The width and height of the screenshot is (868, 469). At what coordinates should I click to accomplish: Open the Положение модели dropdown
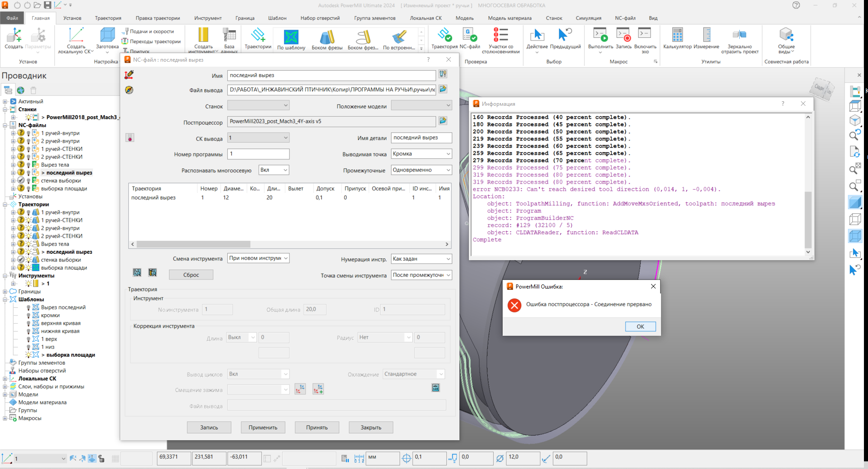pyautogui.click(x=421, y=105)
